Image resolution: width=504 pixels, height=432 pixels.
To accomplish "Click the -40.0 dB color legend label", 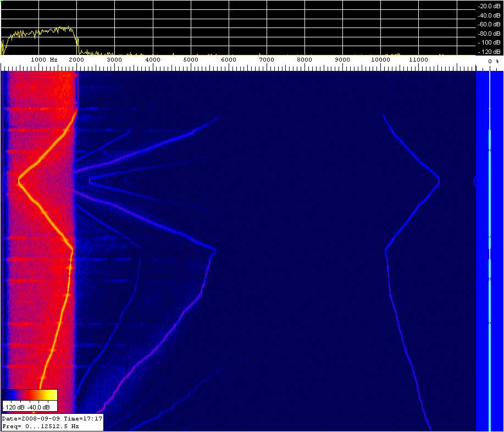I will point(39,407).
